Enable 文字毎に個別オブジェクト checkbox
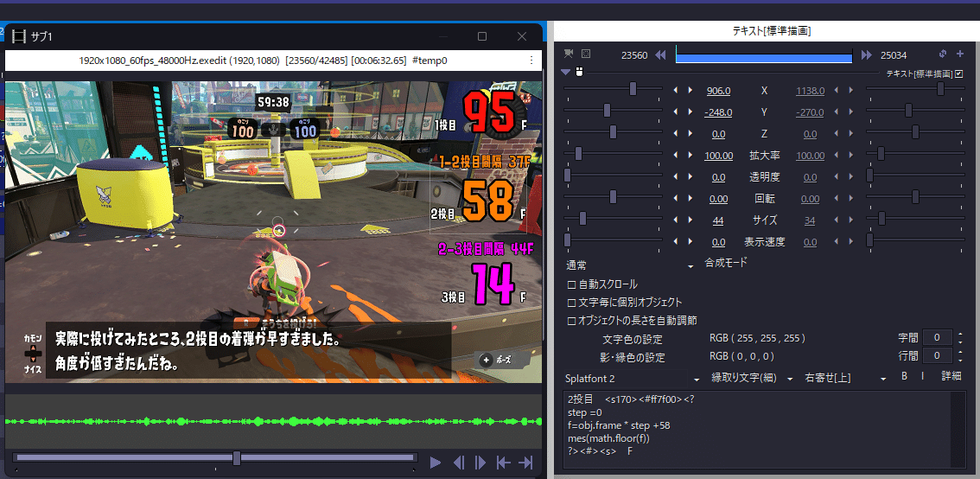The image size is (980, 479). tap(571, 303)
